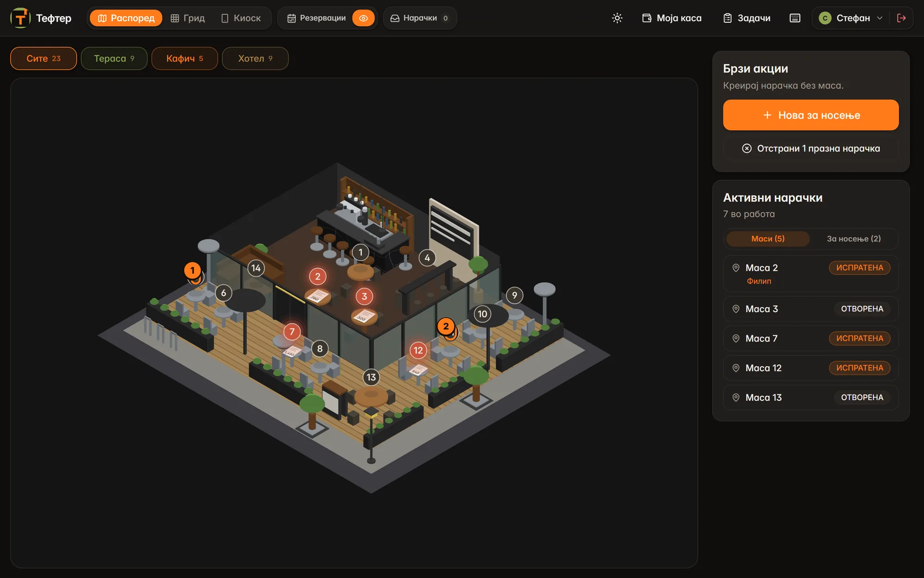This screenshot has height=578, width=924.
Task: Open the Задачи list
Action: coord(747,18)
